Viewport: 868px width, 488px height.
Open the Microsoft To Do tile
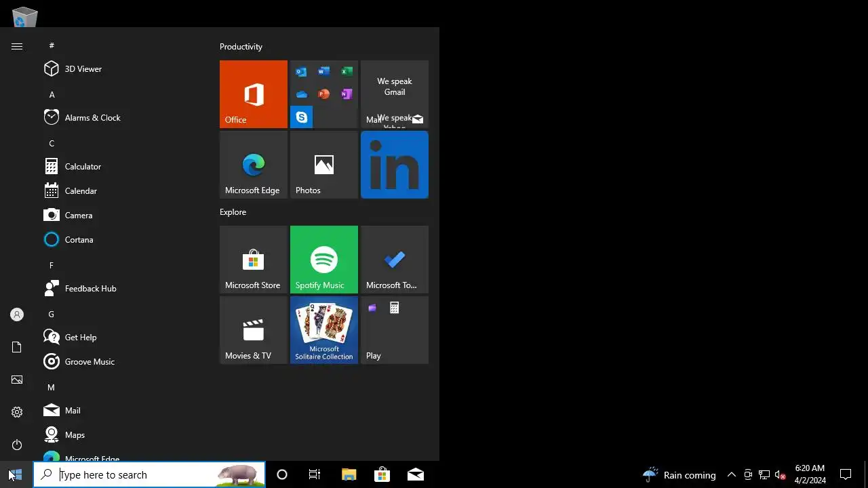click(x=395, y=260)
